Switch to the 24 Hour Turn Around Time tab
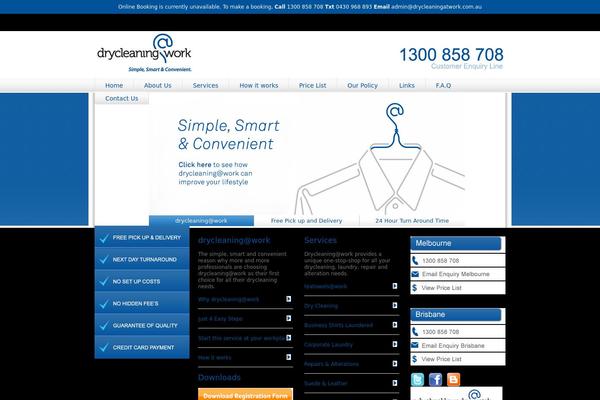Viewport: 600px width, 400px height. (x=412, y=220)
